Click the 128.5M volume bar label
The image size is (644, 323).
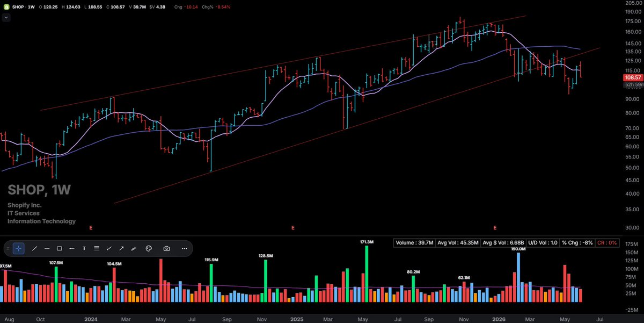(266, 256)
